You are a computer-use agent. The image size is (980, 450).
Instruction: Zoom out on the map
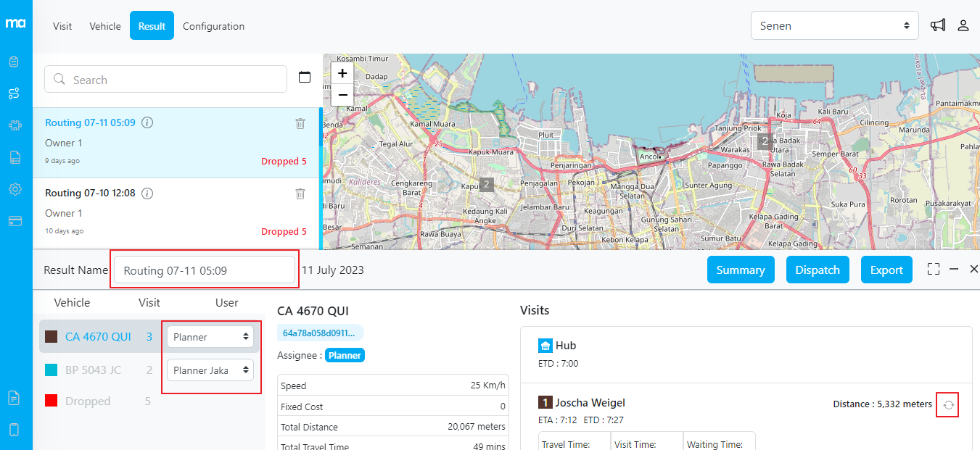click(342, 95)
